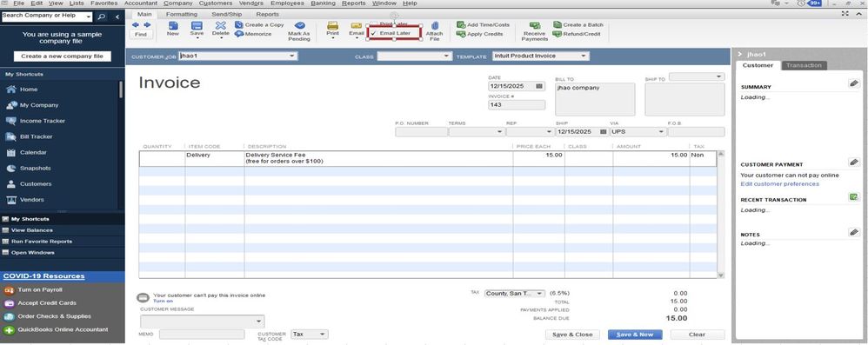Open Ship To dropdown
This screenshot has width=868, height=345.
click(x=719, y=76)
